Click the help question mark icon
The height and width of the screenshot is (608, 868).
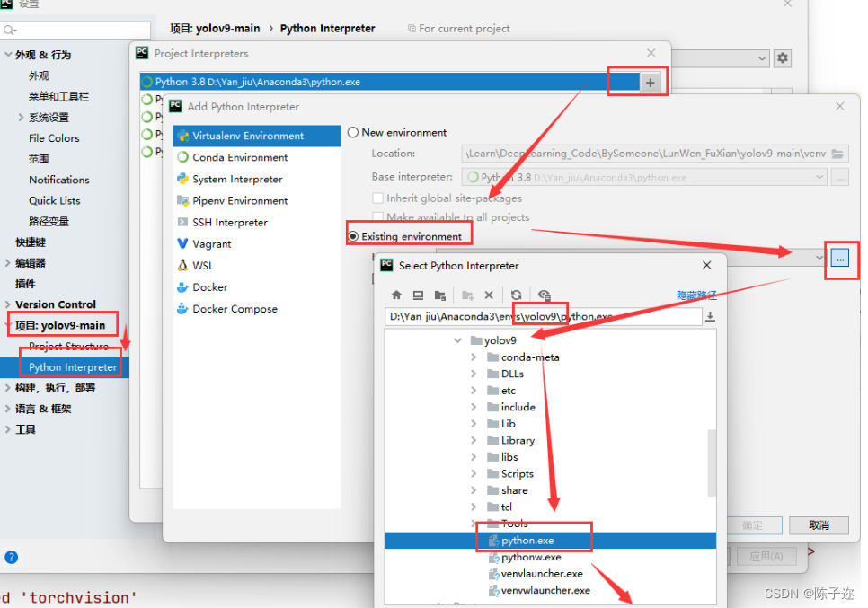point(11,557)
